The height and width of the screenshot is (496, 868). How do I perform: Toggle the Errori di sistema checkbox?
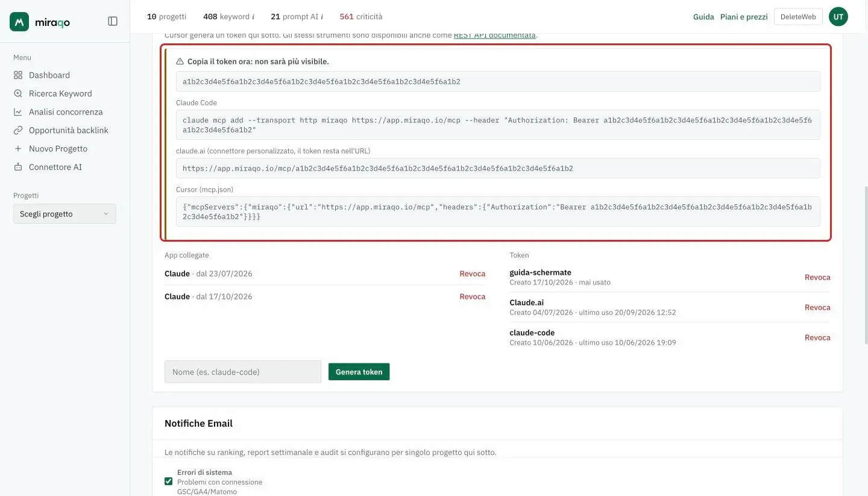click(169, 481)
